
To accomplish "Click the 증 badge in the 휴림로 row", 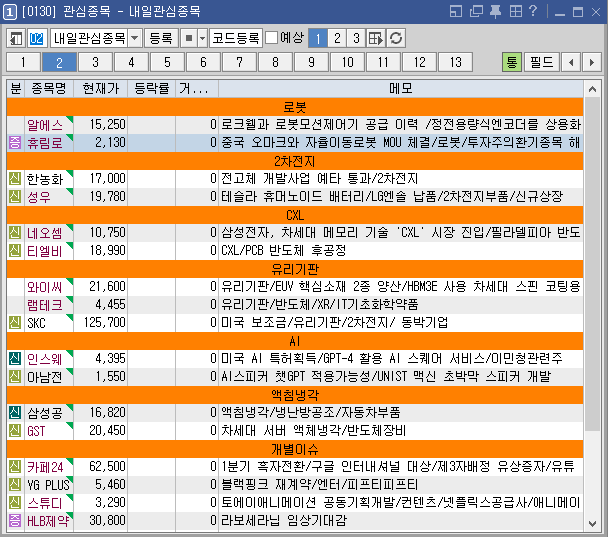I will (15, 142).
